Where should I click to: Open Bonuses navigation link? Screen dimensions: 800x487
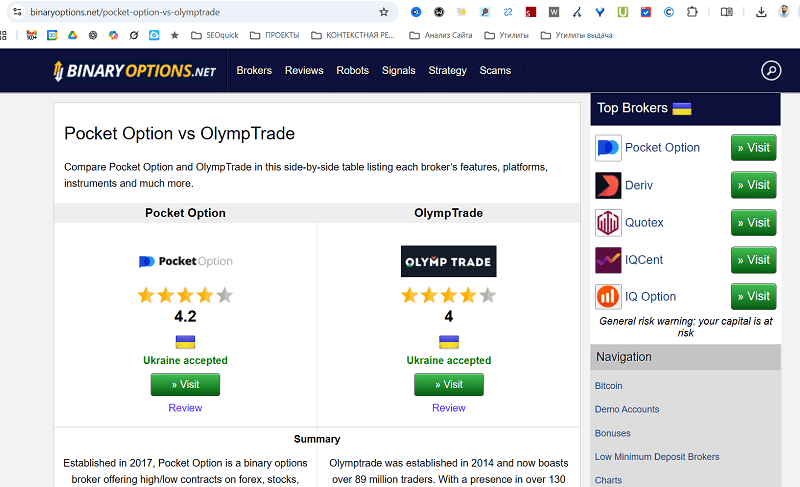coord(612,433)
